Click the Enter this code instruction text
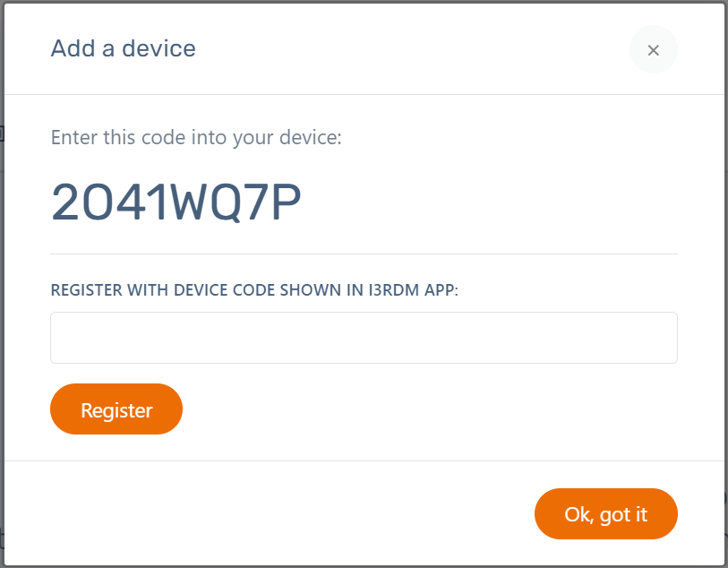This screenshot has width=728, height=568. [x=196, y=138]
